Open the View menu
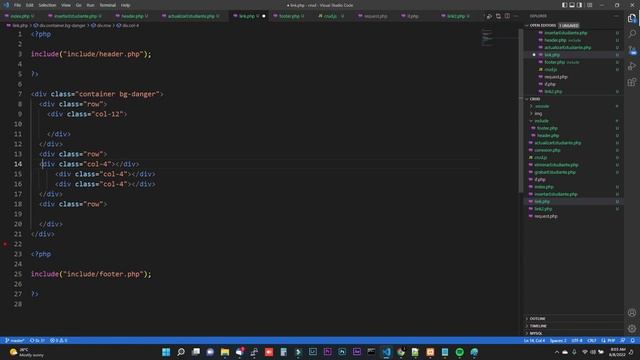Screen dimensions: 640x360 coord(66,5)
